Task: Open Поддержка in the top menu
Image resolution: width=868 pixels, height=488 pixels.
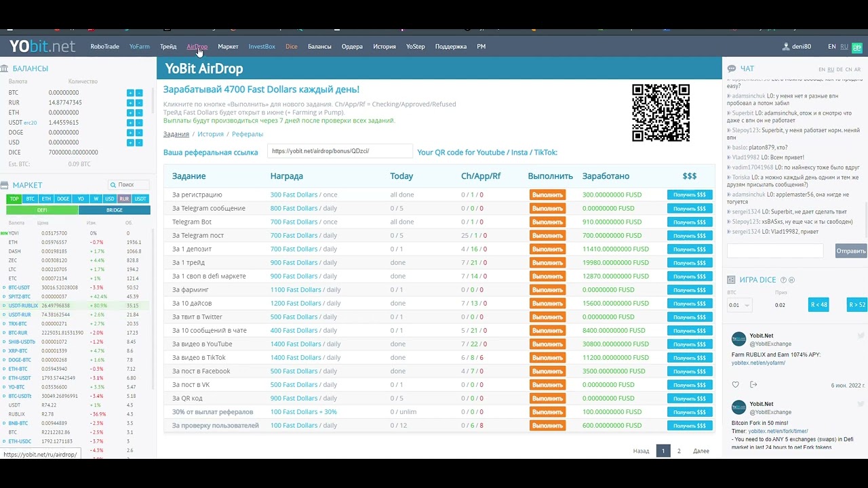Action: pyautogui.click(x=451, y=47)
